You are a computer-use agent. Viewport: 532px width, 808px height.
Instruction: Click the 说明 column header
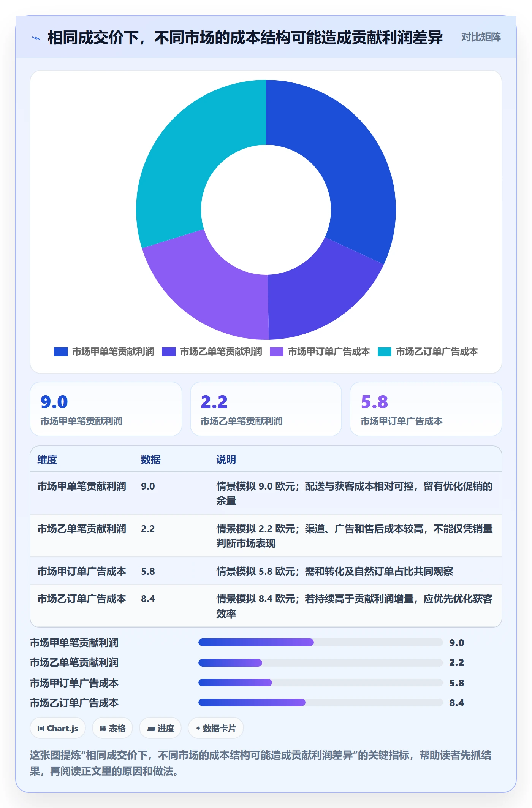coord(226,459)
